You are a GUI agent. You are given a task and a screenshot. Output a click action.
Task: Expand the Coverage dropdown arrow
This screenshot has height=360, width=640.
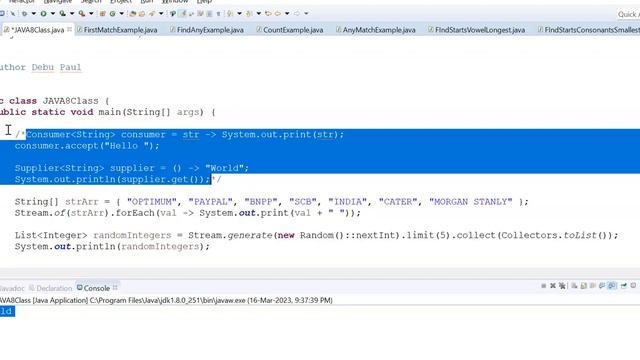coord(72,14)
